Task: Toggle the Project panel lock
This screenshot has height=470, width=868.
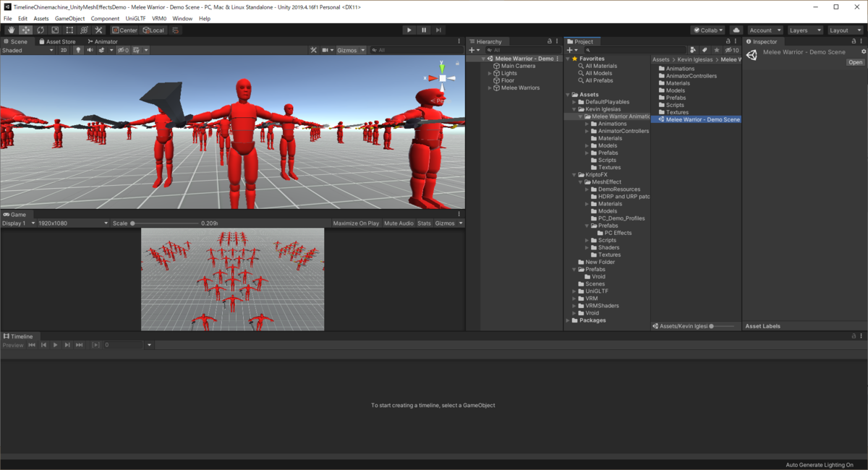Action: [x=727, y=41]
